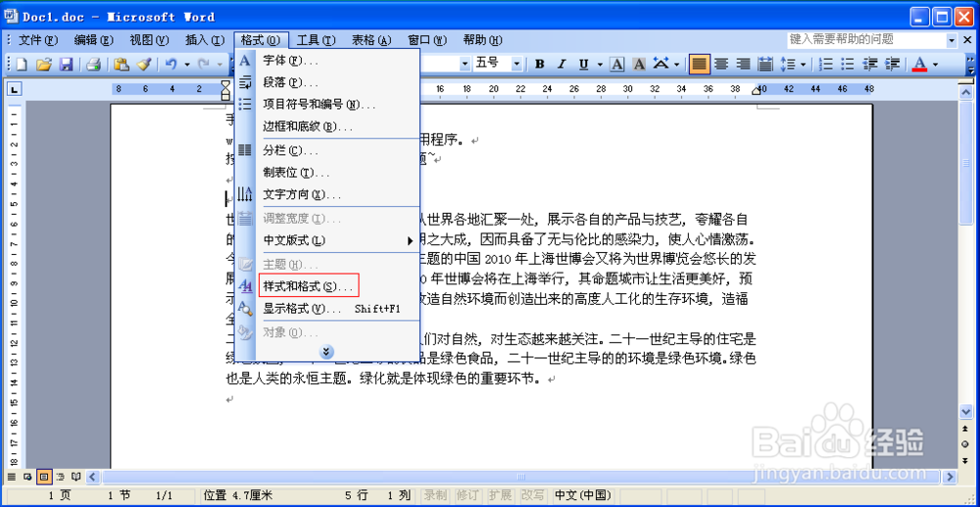Open the 中文版式 submenu
980x507 pixels.
point(327,240)
